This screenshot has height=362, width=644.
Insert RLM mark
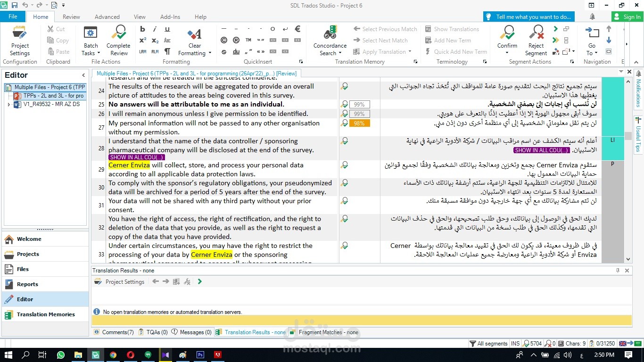[x=155, y=51]
